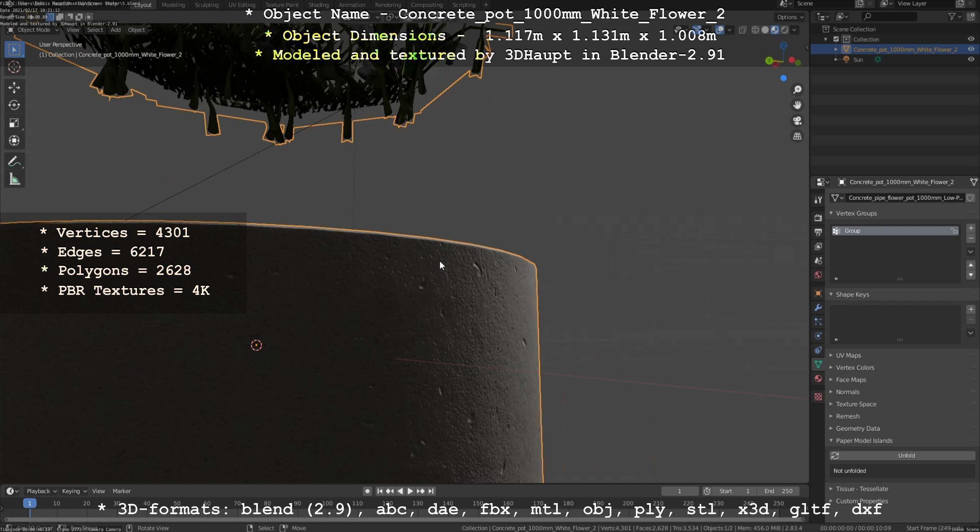Image resolution: width=980 pixels, height=532 pixels.
Task: Activate the 3D Cursor tool
Action: pyautogui.click(x=15, y=67)
